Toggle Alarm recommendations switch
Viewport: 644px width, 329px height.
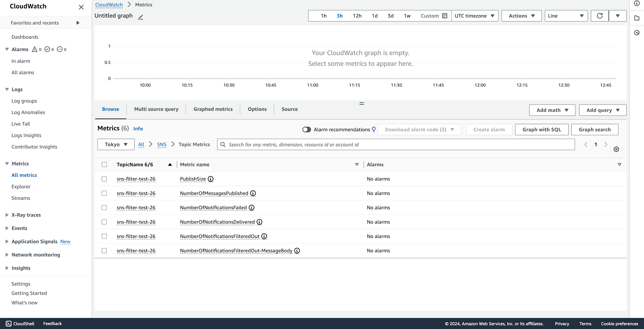coord(307,129)
